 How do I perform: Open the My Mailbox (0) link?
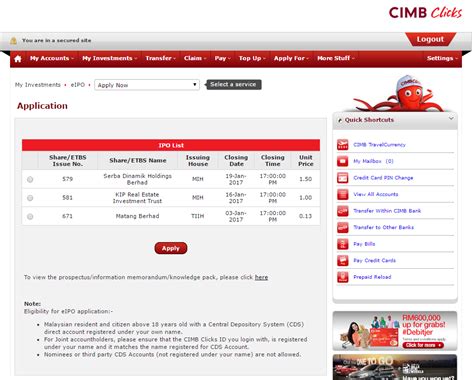tap(373, 161)
